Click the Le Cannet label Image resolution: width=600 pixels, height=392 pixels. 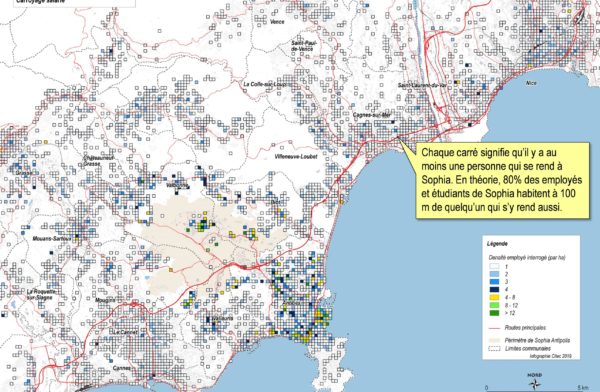[125, 332]
